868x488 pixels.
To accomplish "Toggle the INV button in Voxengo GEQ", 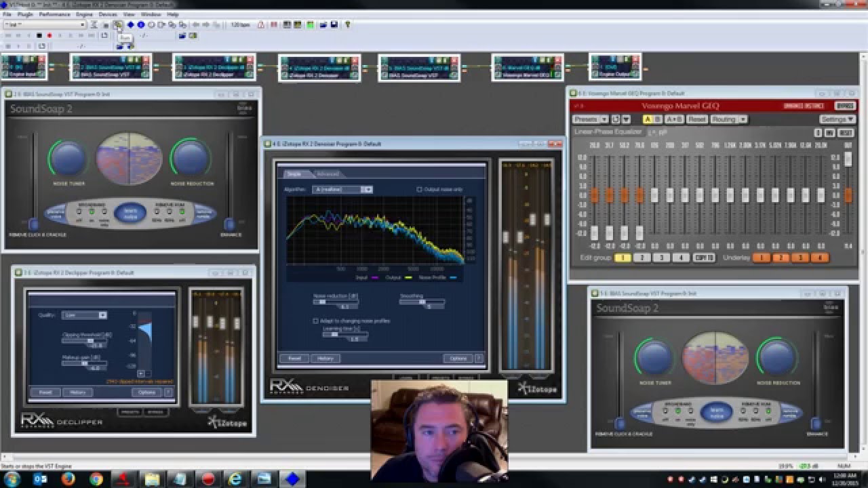I will tap(829, 133).
